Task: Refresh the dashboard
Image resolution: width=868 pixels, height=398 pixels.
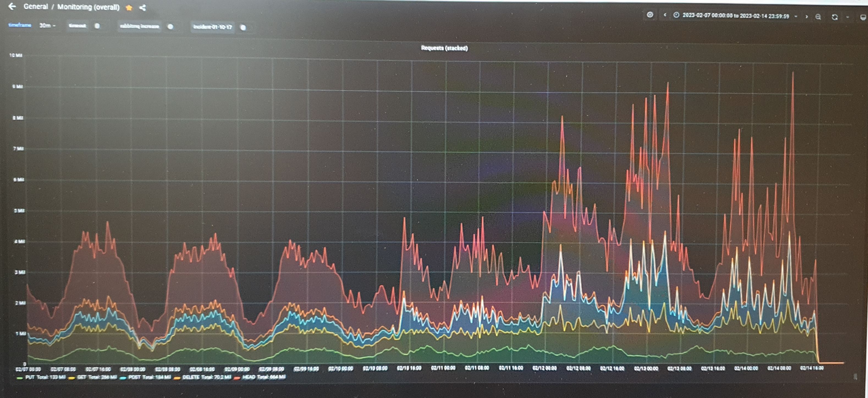Action: coord(835,17)
